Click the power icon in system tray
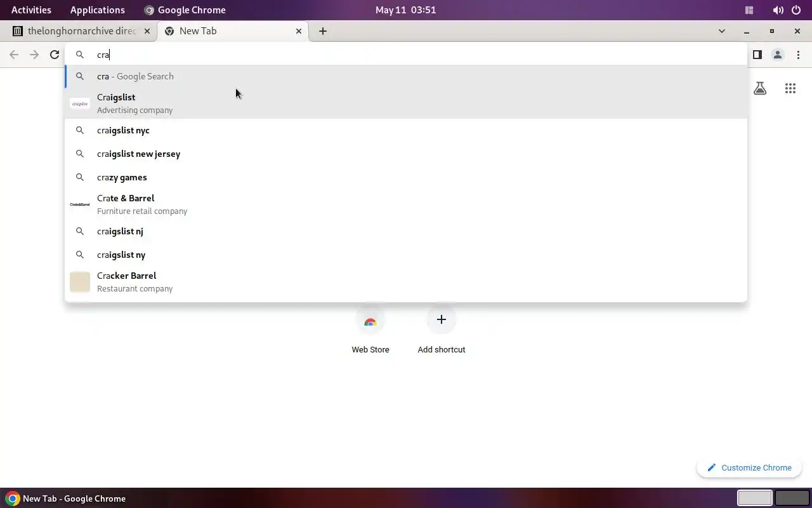812x508 pixels. coord(797,10)
